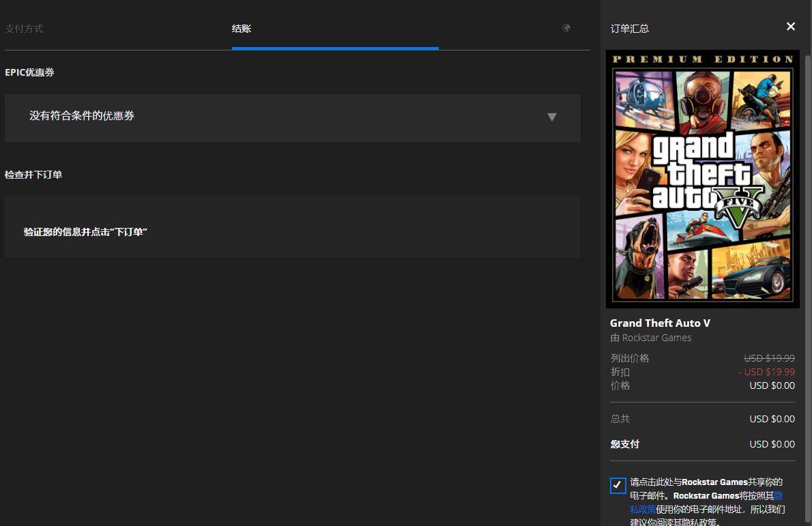
Task: Click the crossed-out USD $19.99 list price
Action: tap(769, 358)
